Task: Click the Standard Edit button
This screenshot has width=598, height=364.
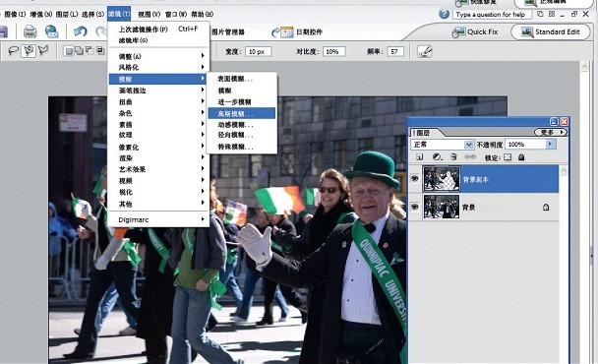Action: (551, 32)
